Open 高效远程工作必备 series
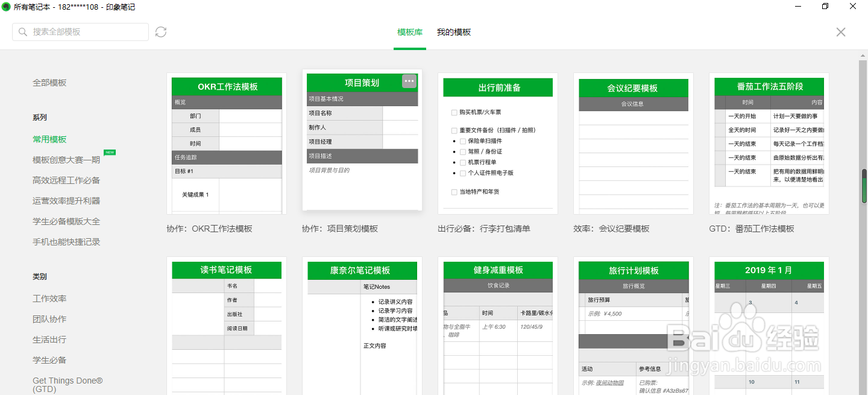The image size is (868, 395). (x=66, y=180)
